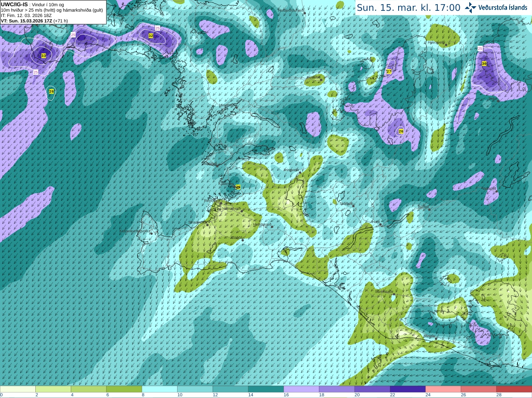
Task: Click the Hveravellir station label
Action: click(436, 42)
